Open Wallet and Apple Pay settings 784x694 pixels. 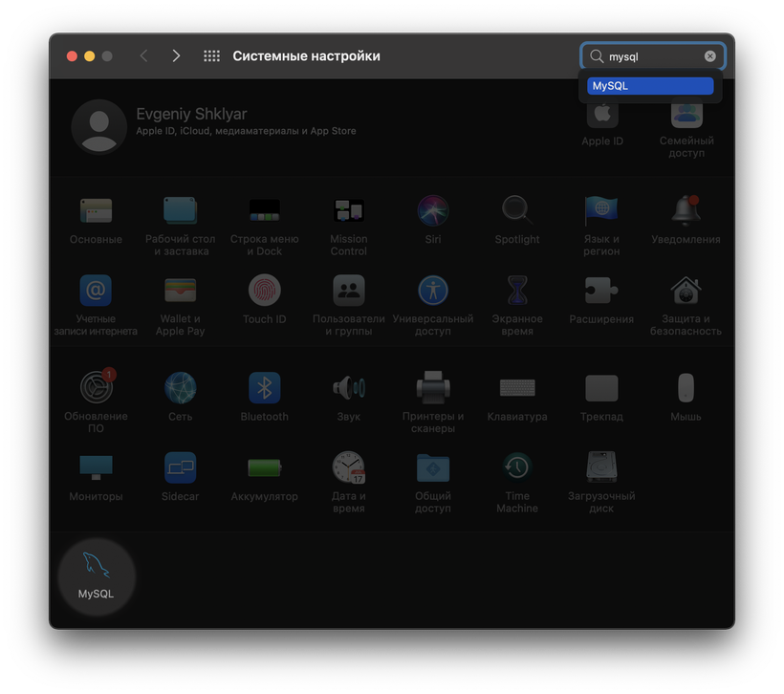point(181,290)
